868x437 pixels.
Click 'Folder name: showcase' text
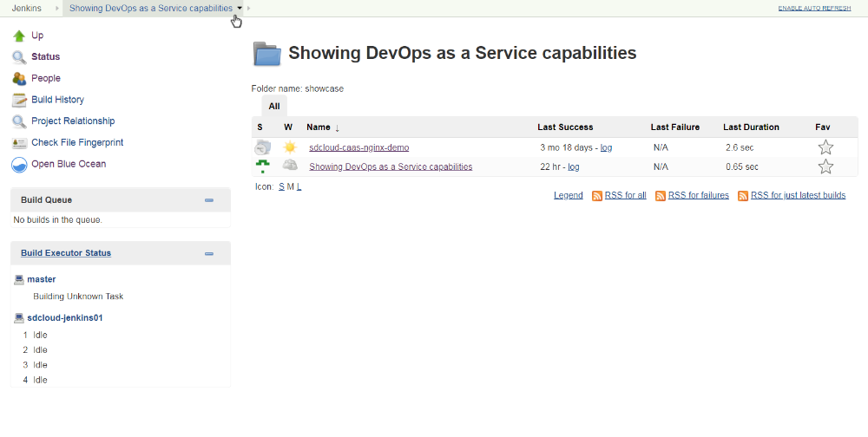pos(297,89)
